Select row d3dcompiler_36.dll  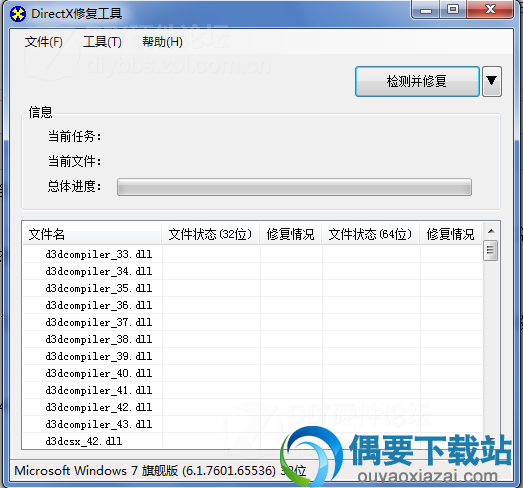click(x=252, y=306)
